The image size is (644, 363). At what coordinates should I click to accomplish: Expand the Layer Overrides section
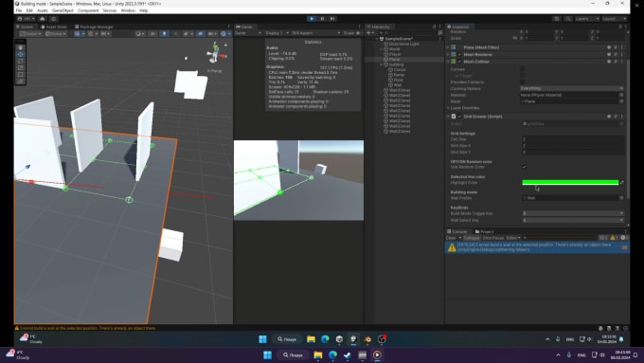click(464, 108)
